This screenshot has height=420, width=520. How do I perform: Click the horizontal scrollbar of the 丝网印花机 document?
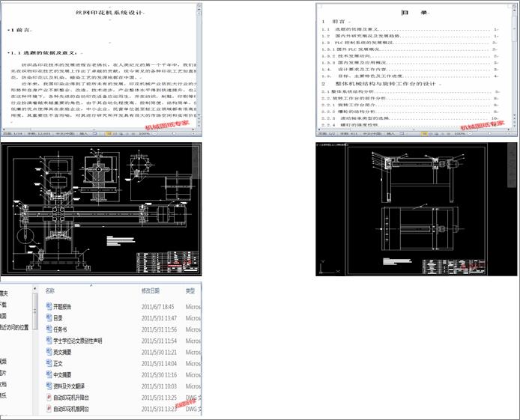pos(98,130)
